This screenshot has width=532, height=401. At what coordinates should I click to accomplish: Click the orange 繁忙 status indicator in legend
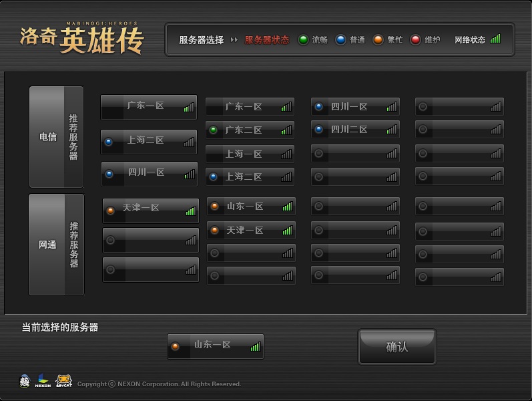pos(378,40)
